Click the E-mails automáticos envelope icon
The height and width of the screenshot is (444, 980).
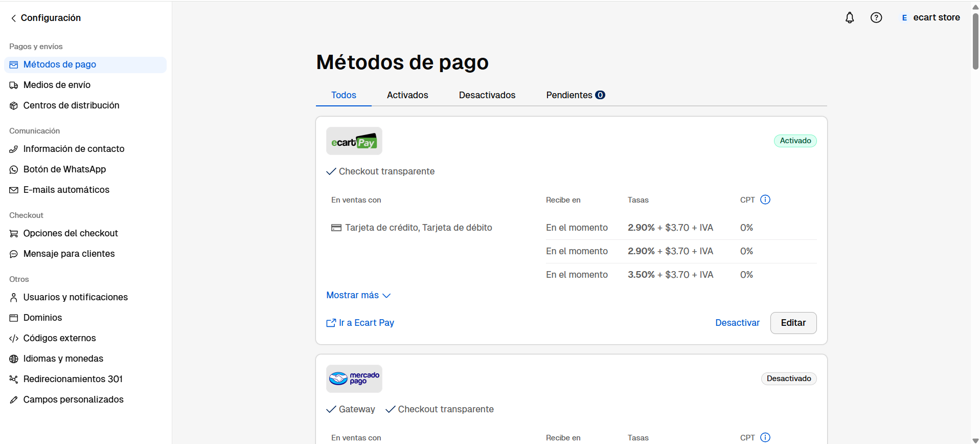[14, 190]
